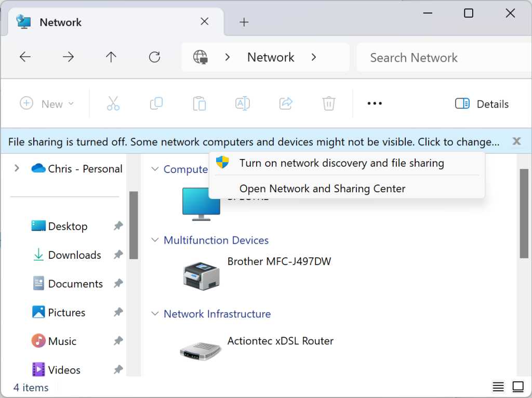The height and width of the screenshot is (398, 532).
Task: Click the Paste icon
Action: [199, 103]
